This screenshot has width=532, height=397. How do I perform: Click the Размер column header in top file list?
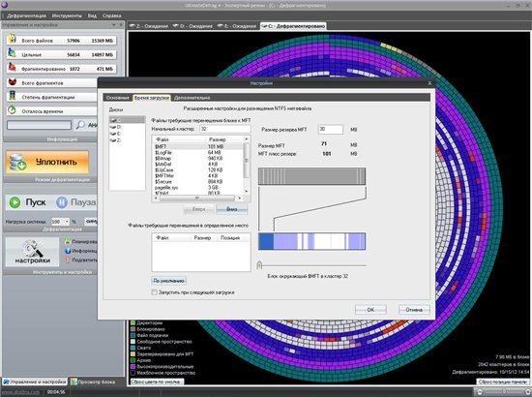click(x=225, y=139)
